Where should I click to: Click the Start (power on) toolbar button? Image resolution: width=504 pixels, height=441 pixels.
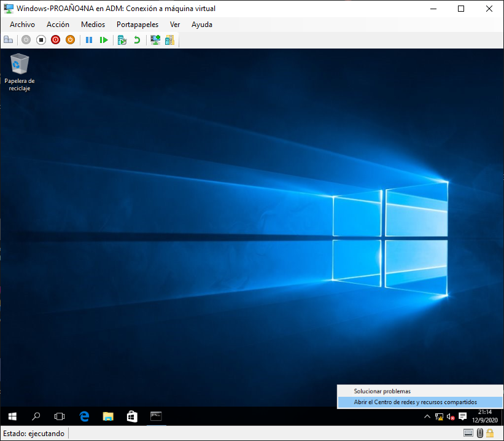pyautogui.click(x=26, y=40)
